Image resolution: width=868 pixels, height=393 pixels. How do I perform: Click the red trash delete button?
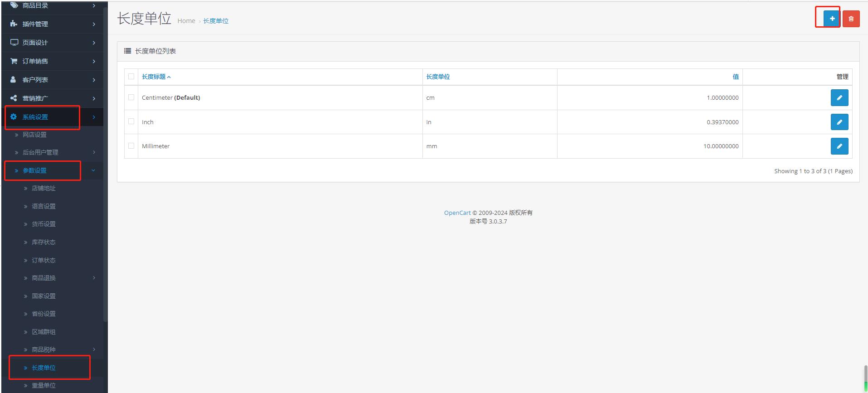[851, 19]
